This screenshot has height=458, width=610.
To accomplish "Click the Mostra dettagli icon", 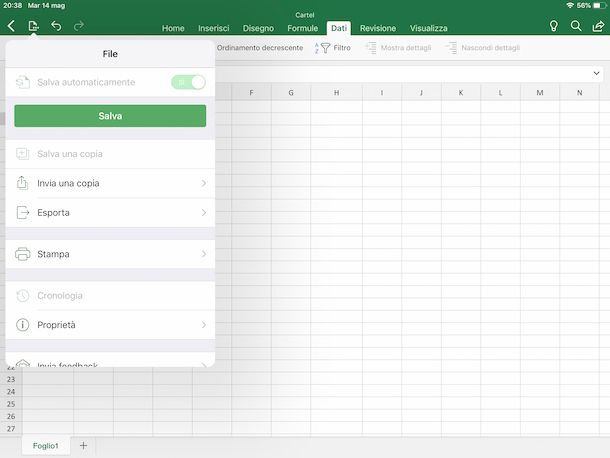I will click(x=370, y=48).
